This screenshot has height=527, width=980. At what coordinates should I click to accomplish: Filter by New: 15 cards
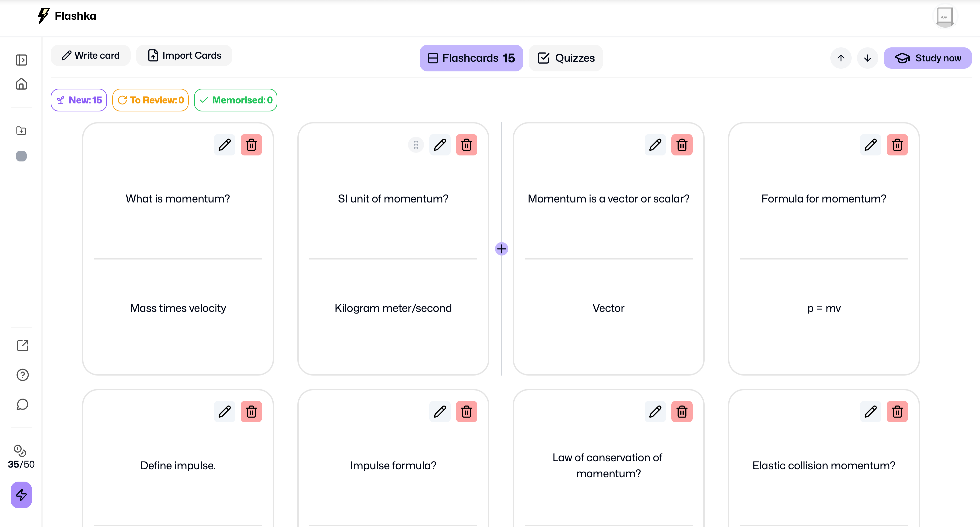click(x=79, y=100)
